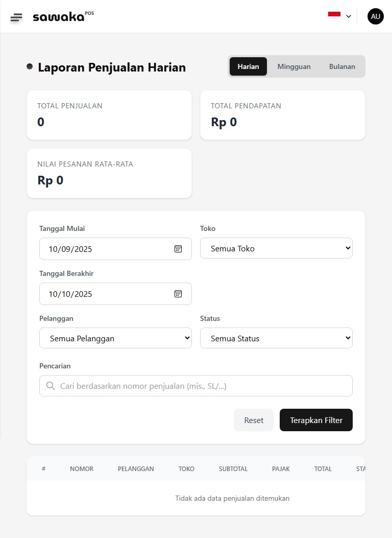Click the NOMOR column header

click(82, 469)
